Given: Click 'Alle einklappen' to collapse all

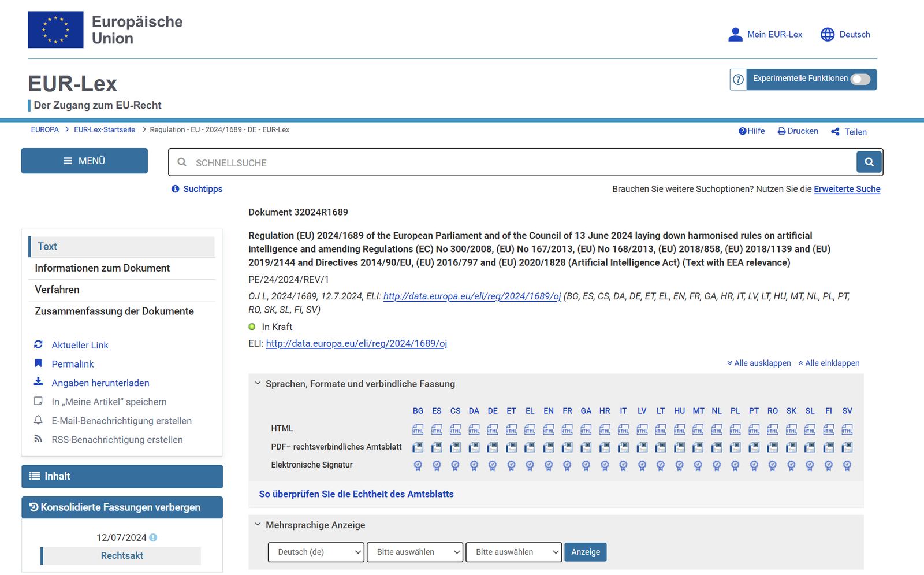Looking at the screenshot, I should tap(829, 363).
